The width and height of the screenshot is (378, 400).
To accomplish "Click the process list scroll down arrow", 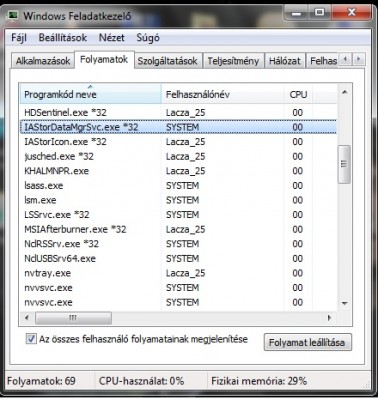I will (345, 303).
